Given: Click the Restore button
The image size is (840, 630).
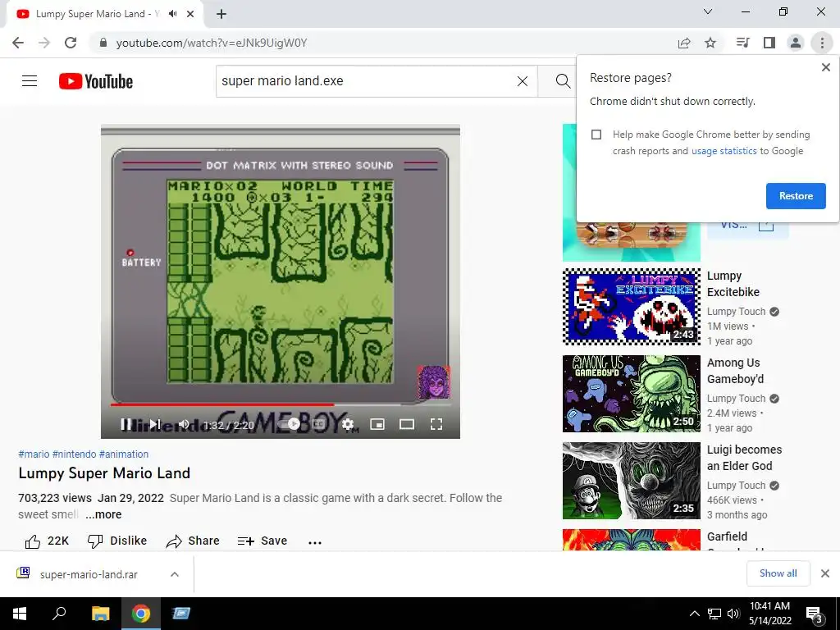Looking at the screenshot, I should (796, 196).
